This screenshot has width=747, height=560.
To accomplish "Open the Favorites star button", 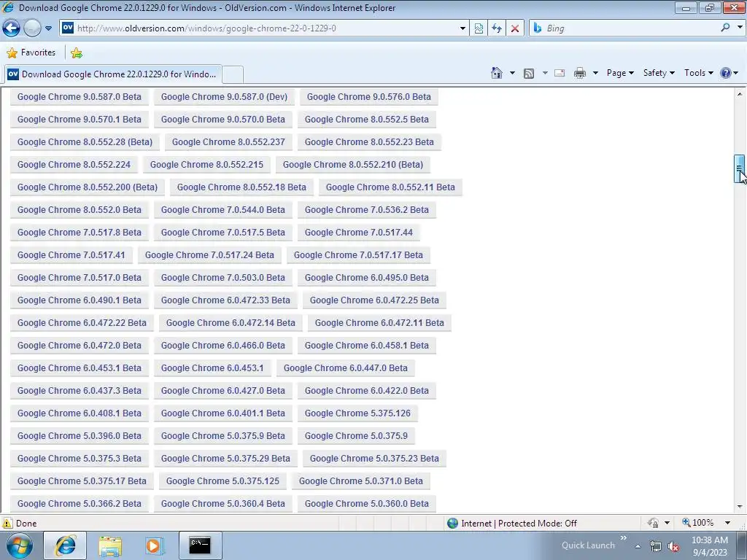I will click(x=31, y=52).
